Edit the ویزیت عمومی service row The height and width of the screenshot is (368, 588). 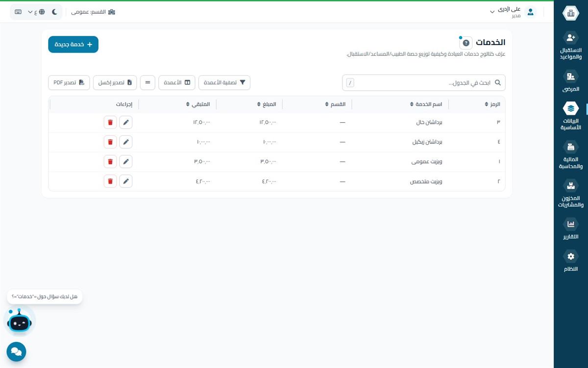(x=126, y=161)
